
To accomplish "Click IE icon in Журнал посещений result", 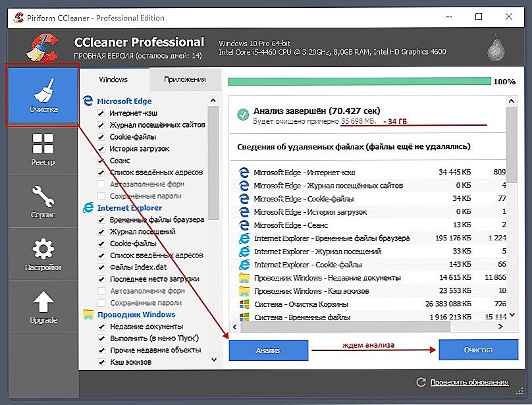I will (244, 251).
